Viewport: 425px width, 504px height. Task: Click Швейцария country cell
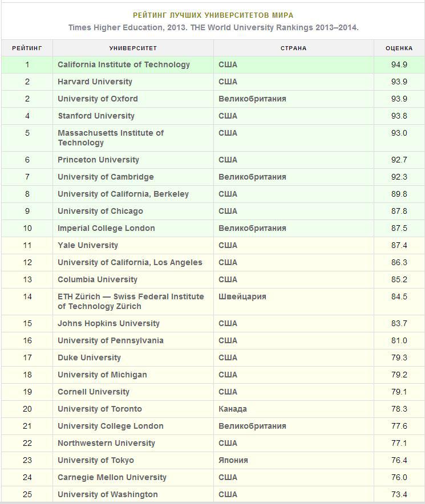pos(242,296)
